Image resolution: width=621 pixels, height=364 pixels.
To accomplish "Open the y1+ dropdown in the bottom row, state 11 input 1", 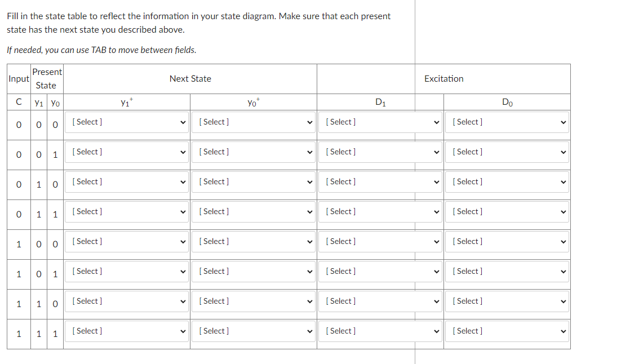I will point(126,331).
